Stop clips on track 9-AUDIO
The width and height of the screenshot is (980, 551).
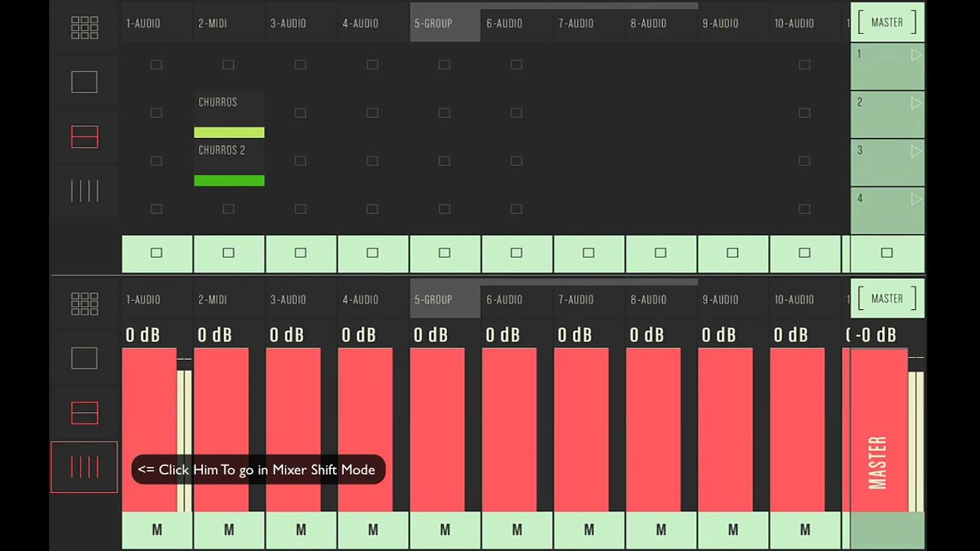click(733, 253)
